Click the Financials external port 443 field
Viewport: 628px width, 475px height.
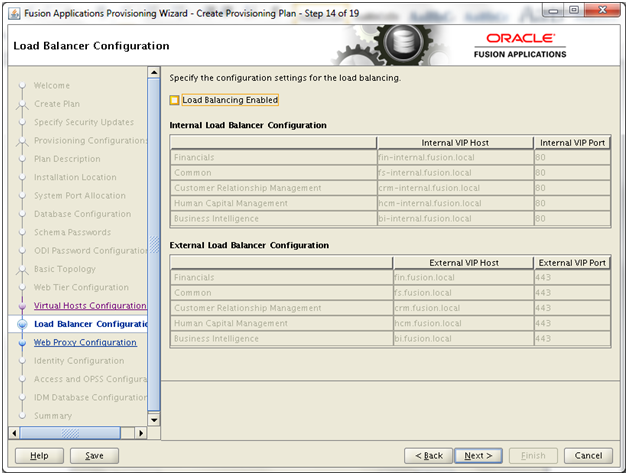572,278
